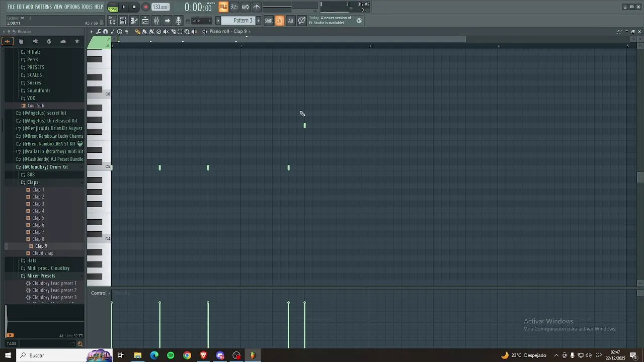Open the OPTIONS menu
This screenshot has width=644, height=362.
tap(72, 7)
